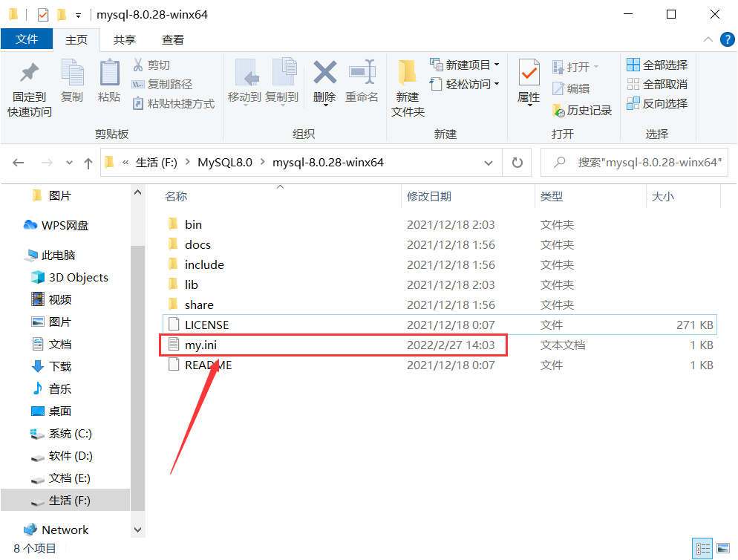This screenshot has height=560, width=738.
Task: Switch to the View (查看) tab
Action: tap(173, 39)
